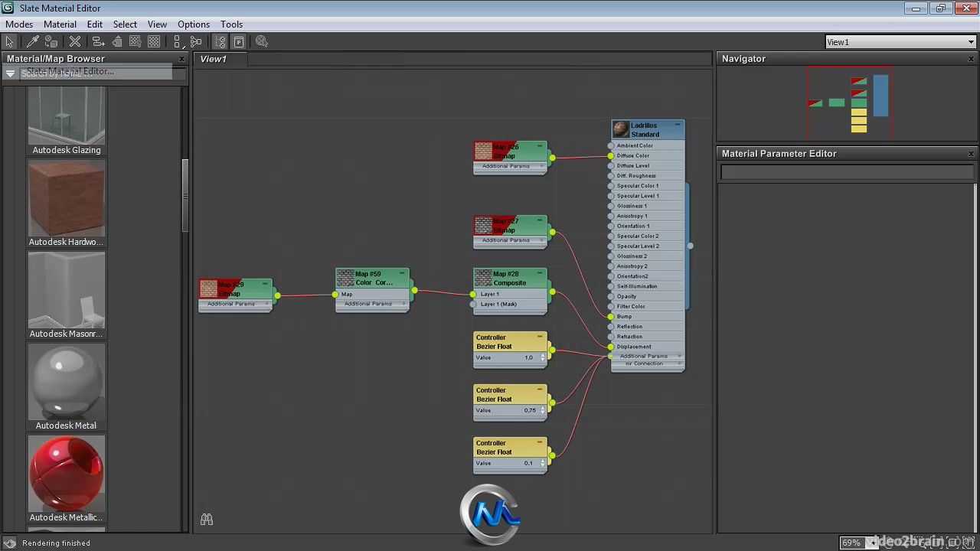Open the View menu

(x=157, y=24)
